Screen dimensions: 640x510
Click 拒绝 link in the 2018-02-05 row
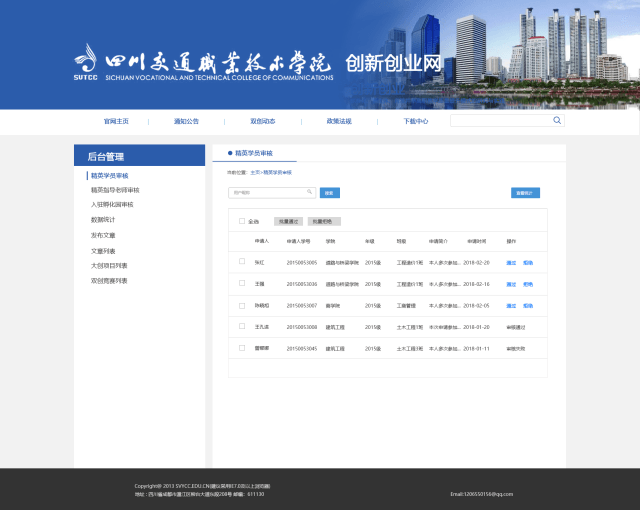tap(528, 306)
